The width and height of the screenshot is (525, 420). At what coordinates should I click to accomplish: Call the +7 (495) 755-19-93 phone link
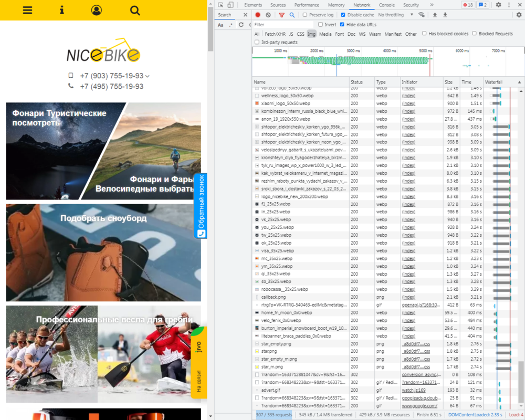111,87
